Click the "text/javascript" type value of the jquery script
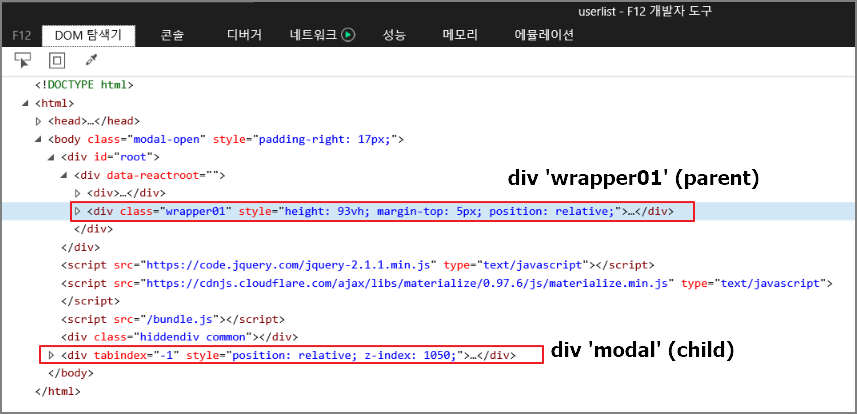857x414 pixels. (x=533, y=265)
